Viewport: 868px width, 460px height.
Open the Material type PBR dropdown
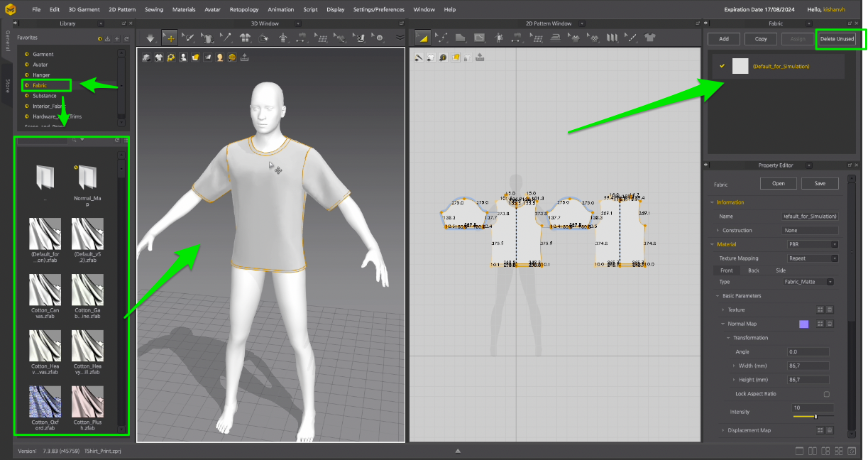click(x=813, y=244)
